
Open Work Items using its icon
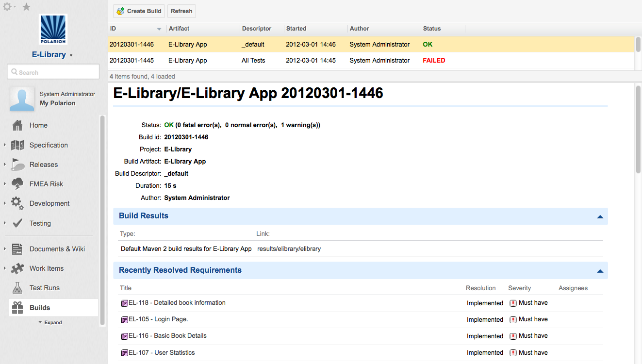click(18, 268)
